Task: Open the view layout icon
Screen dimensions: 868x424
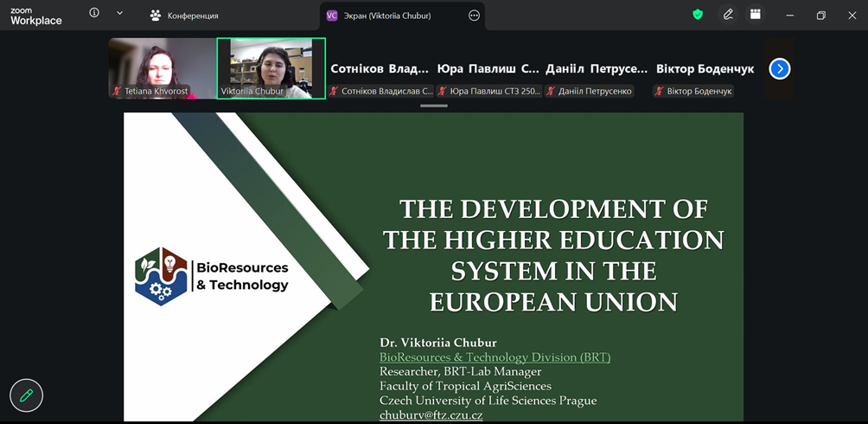Action: 756,15
